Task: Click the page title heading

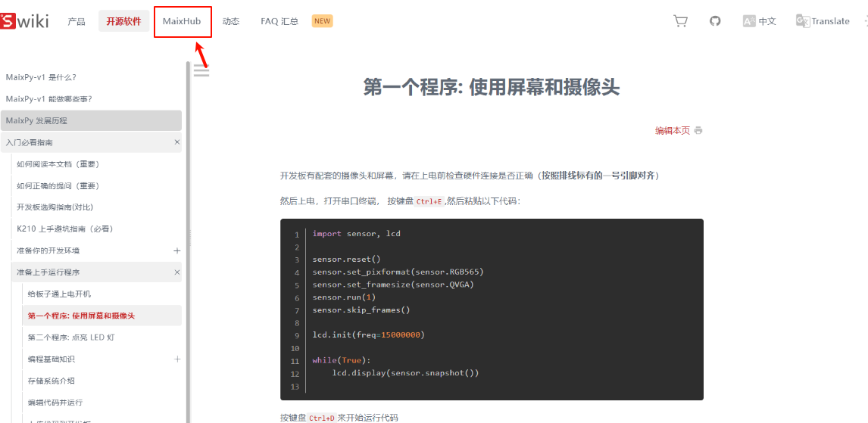Action: (x=492, y=87)
